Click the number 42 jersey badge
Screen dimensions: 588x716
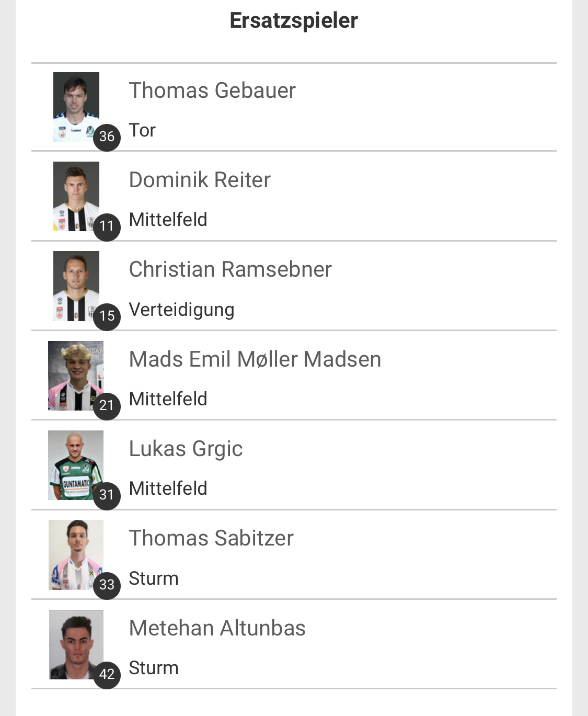[x=107, y=675]
